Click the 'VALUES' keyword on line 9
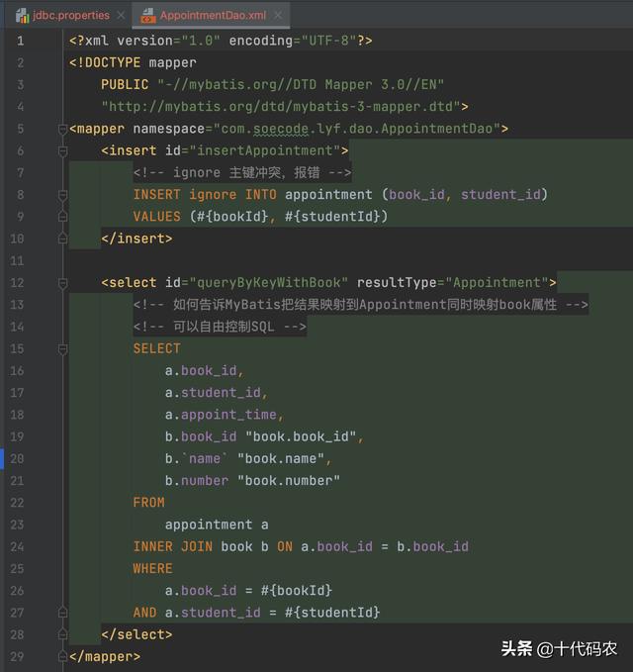 156,217
